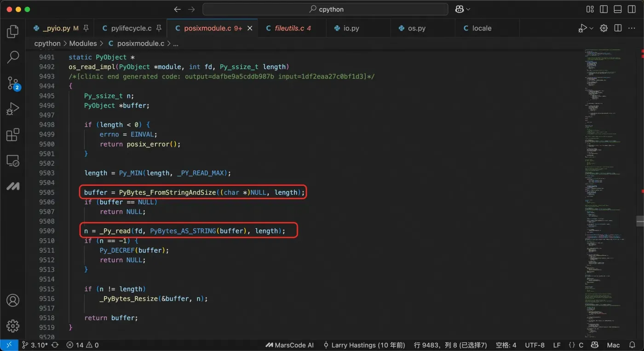Viewport: 644px width, 351px height.
Task: Open the Accounts menu in activity bar
Action: point(13,300)
